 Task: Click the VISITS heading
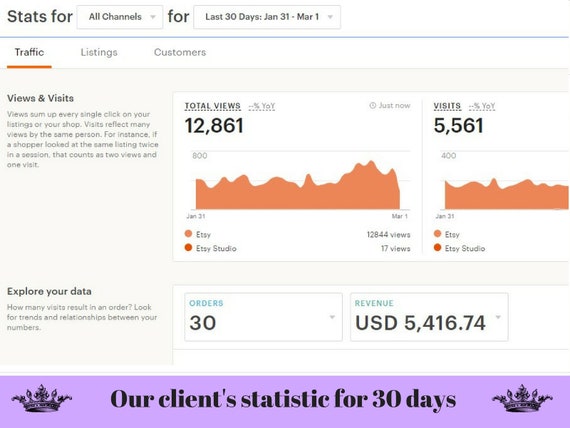coord(447,106)
